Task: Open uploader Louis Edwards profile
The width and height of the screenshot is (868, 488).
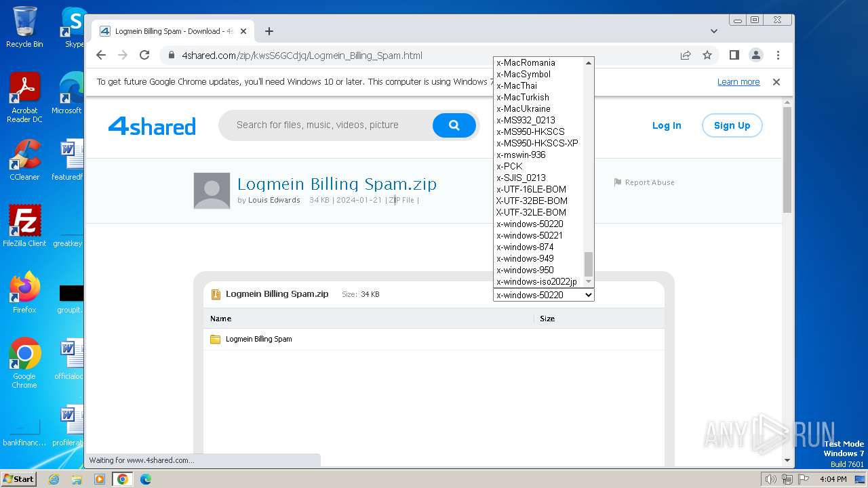Action: [274, 200]
